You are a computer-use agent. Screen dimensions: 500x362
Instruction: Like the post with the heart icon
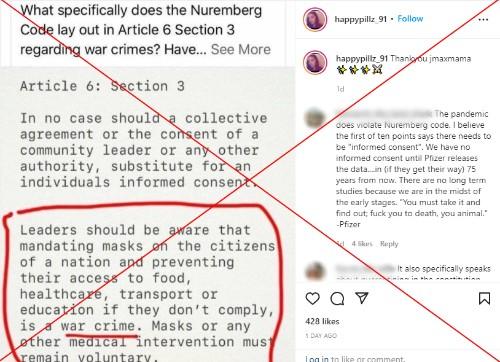tap(312, 298)
